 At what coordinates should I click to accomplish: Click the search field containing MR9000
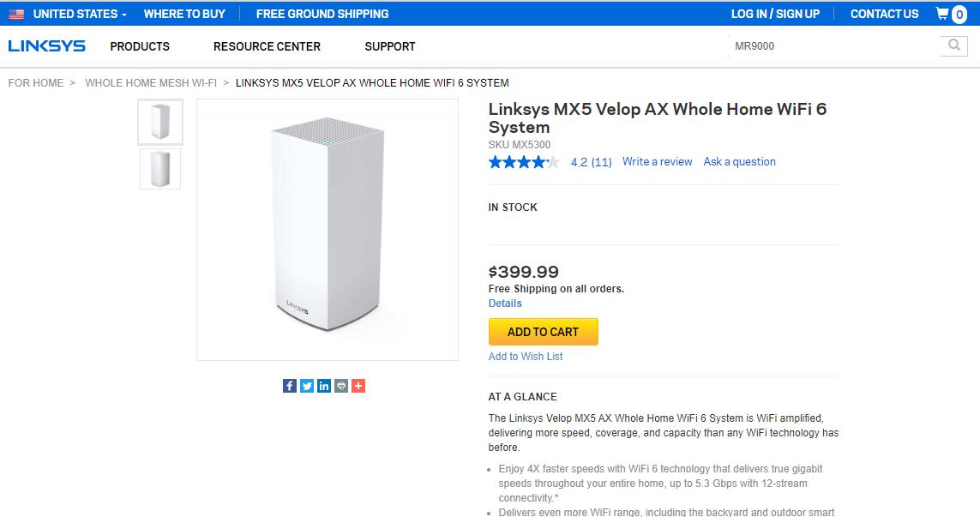[x=832, y=46]
